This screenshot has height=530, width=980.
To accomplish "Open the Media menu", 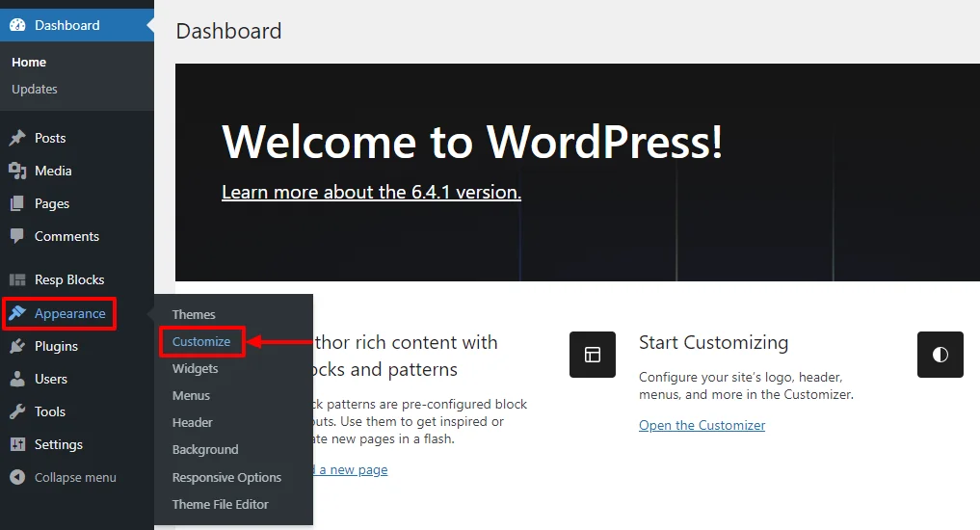I will 53,171.
